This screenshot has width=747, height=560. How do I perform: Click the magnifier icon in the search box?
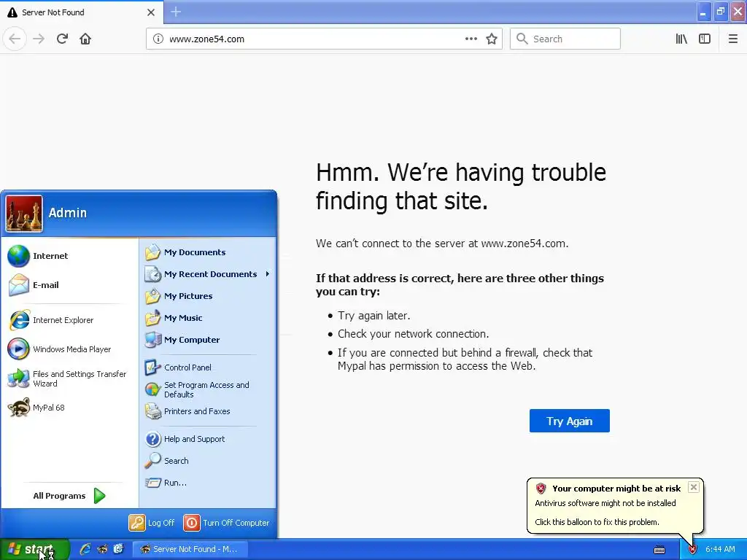522,39
